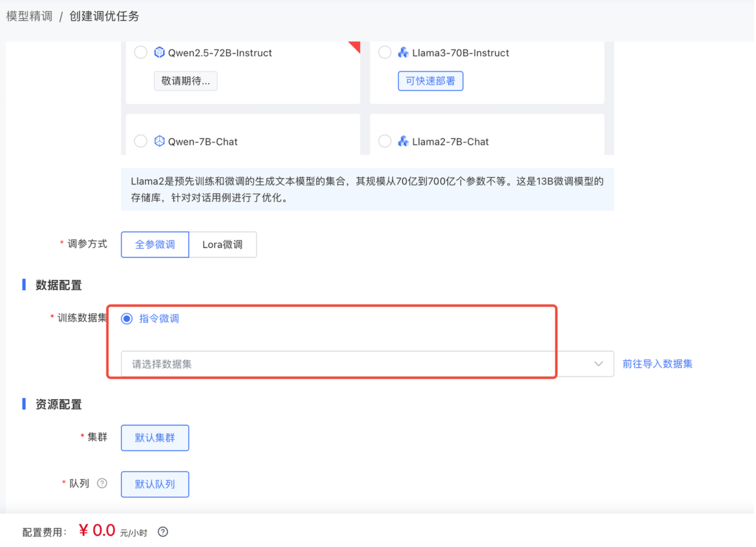Select the 默认队列 queue button
This screenshot has height=547, width=756.
click(x=155, y=484)
